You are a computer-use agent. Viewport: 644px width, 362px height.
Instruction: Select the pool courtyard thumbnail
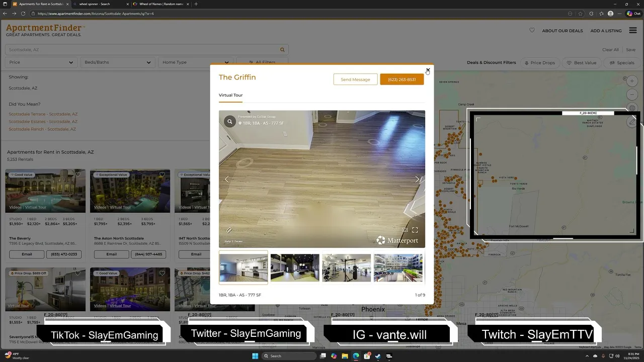coord(398,267)
